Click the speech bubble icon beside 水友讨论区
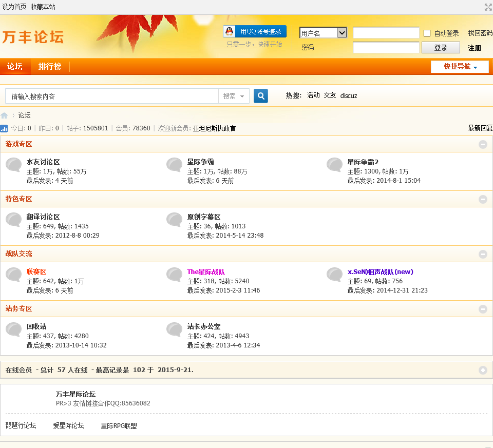Screen dimensions: 493x448 14,165
